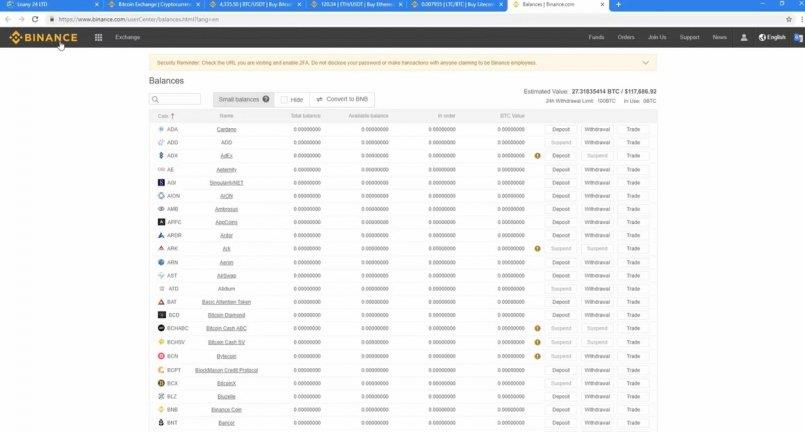The width and height of the screenshot is (805, 432).
Task: Click the BCD coin icon
Action: pos(162,315)
